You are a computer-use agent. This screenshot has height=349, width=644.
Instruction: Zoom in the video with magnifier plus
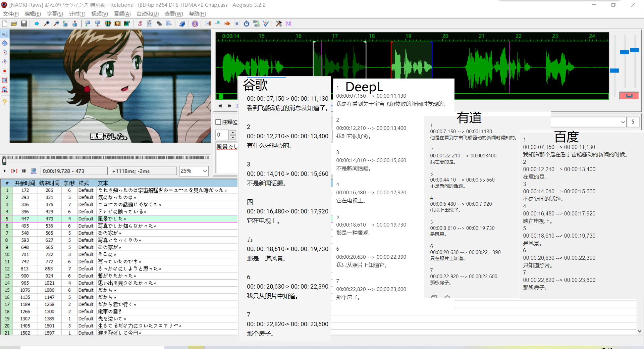47,23
